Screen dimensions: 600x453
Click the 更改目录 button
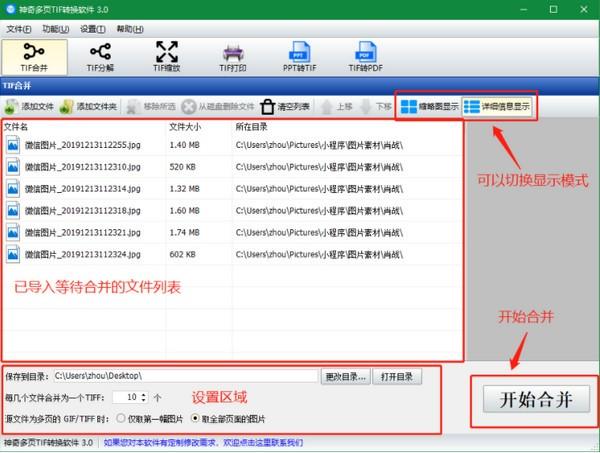coord(346,377)
